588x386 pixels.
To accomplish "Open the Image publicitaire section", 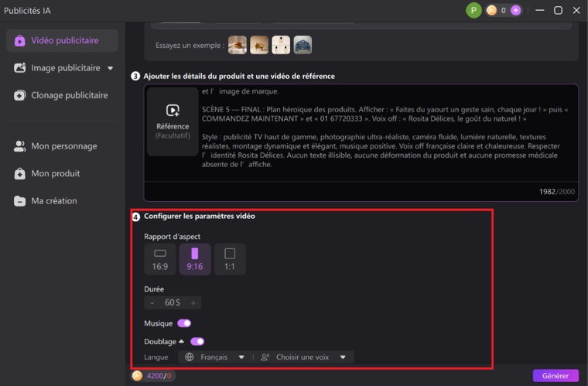I will click(62, 68).
